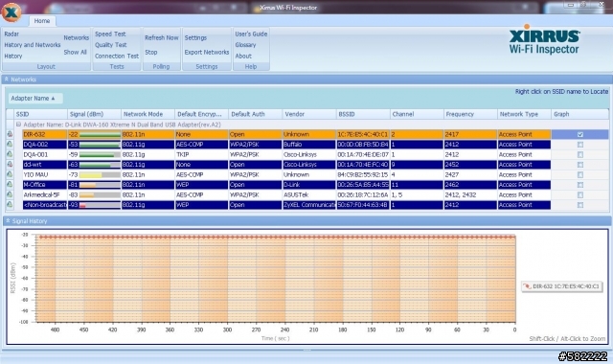Select the dd-wrt SSID cell

pyautogui.click(x=45, y=165)
